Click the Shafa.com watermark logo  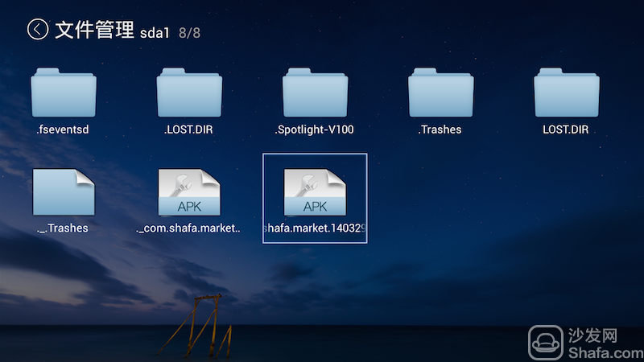(x=586, y=343)
